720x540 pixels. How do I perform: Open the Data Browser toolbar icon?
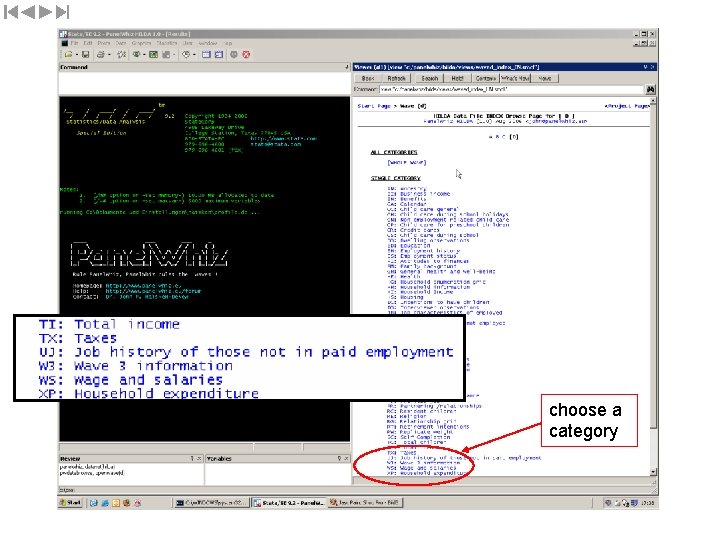coord(219,55)
